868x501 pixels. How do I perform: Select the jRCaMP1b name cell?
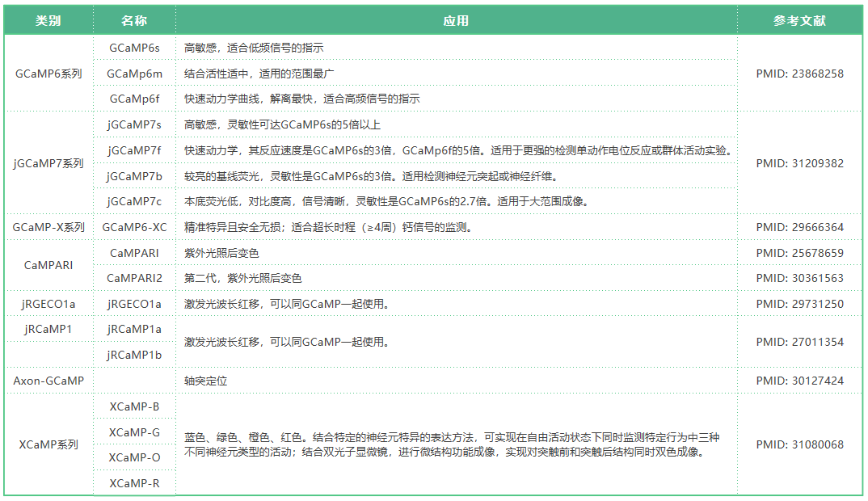pyautogui.click(x=134, y=355)
